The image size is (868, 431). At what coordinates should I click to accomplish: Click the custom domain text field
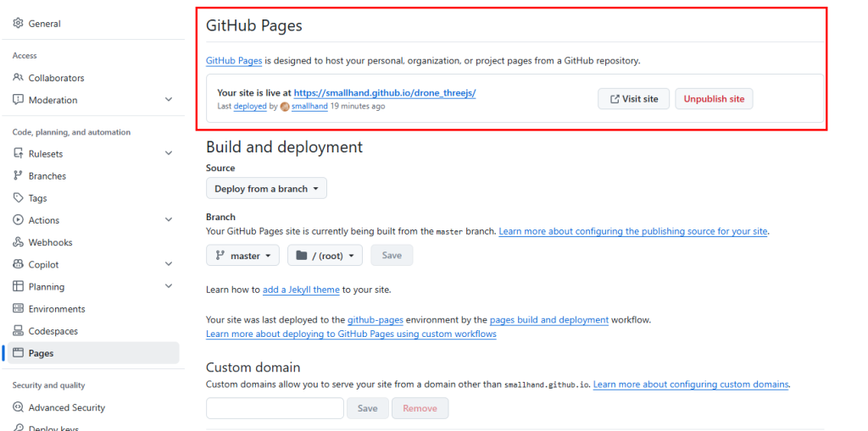275,408
